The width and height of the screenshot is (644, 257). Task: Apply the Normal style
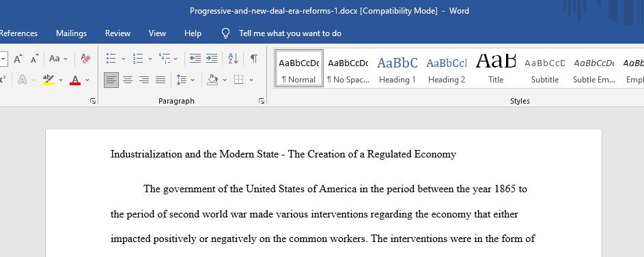tap(299, 69)
